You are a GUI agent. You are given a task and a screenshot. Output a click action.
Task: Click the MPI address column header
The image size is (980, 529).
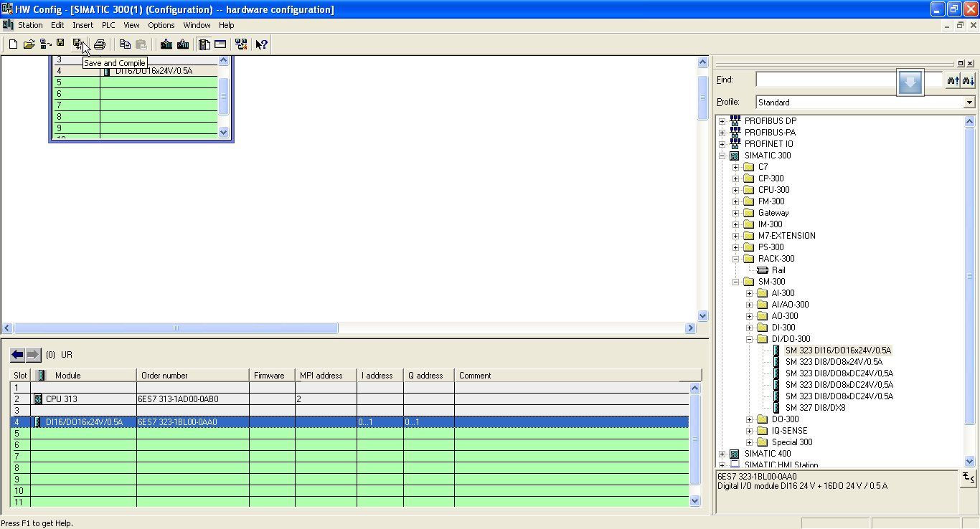tap(326, 376)
